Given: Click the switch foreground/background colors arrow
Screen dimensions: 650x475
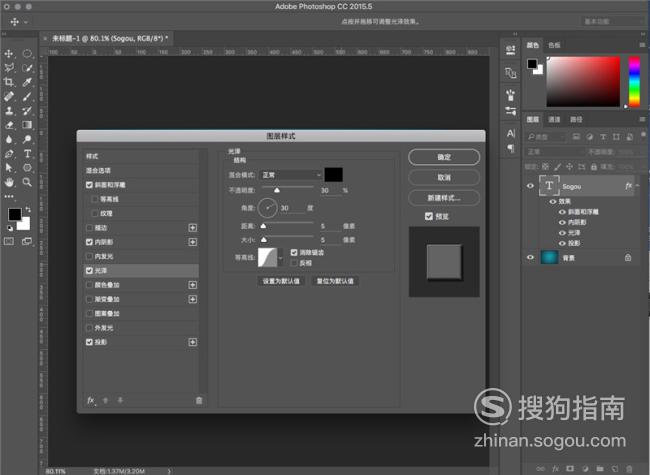Looking at the screenshot, I should [x=28, y=209].
